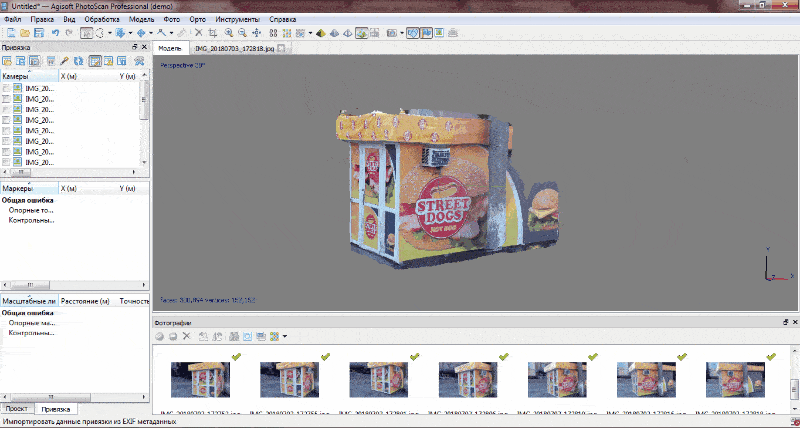Open the Инструменты menu
The height and width of the screenshot is (428, 800).
click(x=237, y=19)
